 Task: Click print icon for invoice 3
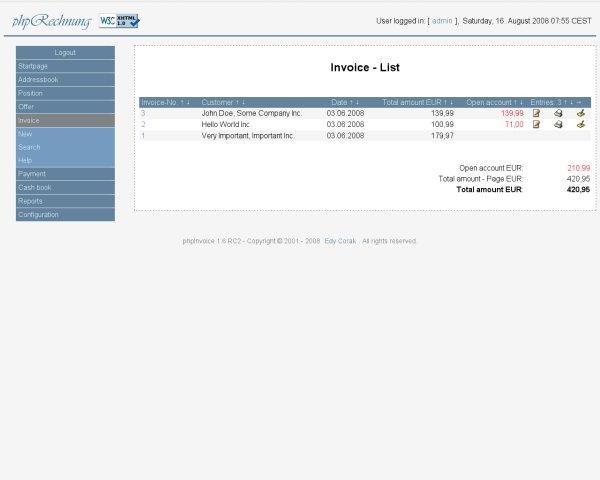click(558, 113)
